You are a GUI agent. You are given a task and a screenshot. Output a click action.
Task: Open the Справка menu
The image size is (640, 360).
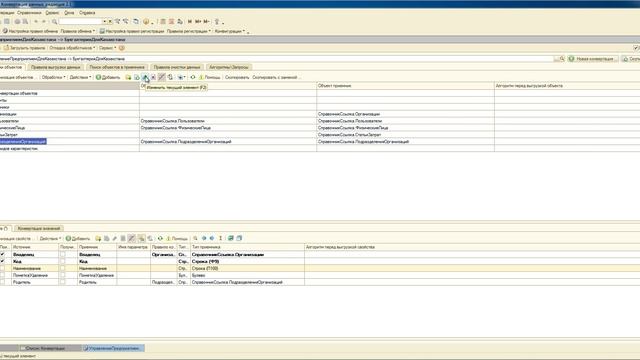pyautogui.click(x=87, y=13)
